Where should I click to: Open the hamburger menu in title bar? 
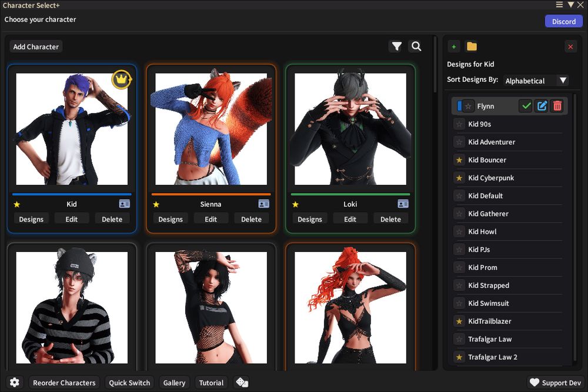pos(559,5)
